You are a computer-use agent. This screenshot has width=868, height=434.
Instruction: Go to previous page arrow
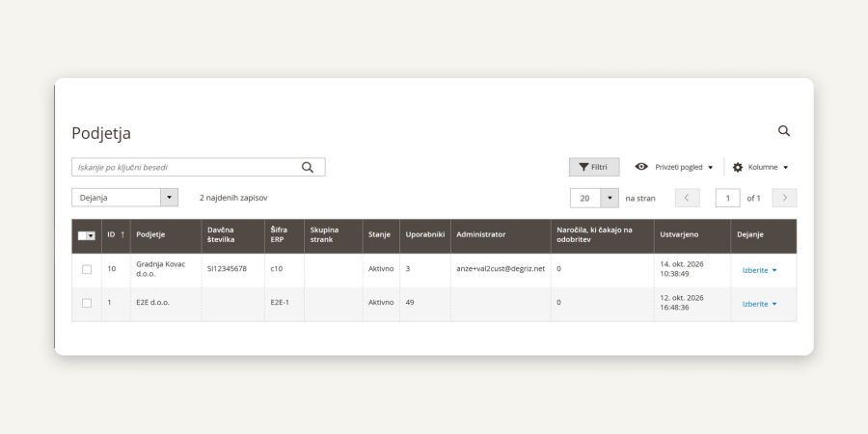pos(687,198)
